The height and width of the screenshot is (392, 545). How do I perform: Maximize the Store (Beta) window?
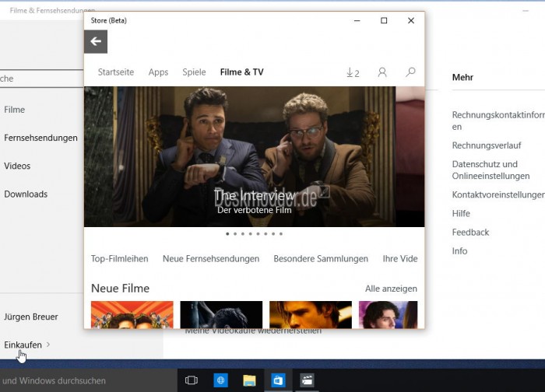(x=384, y=21)
